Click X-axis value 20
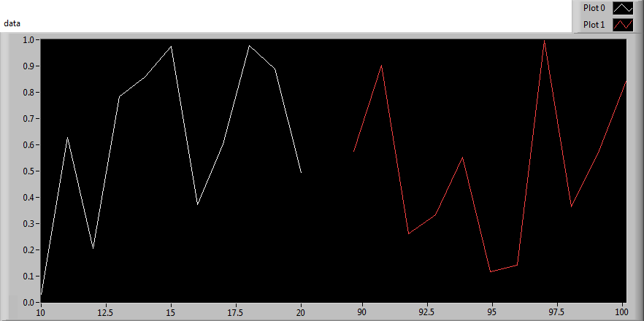 pos(301,312)
